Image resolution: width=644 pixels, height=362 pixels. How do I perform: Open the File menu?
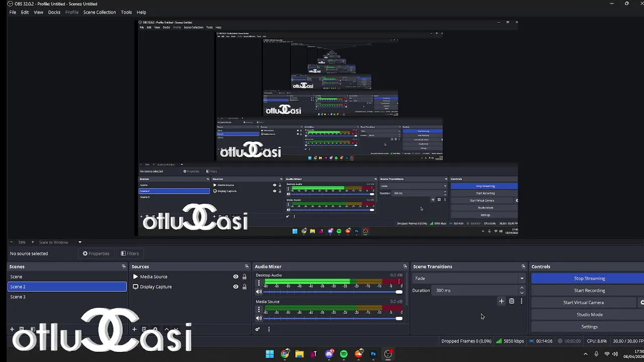tap(13, 12)
